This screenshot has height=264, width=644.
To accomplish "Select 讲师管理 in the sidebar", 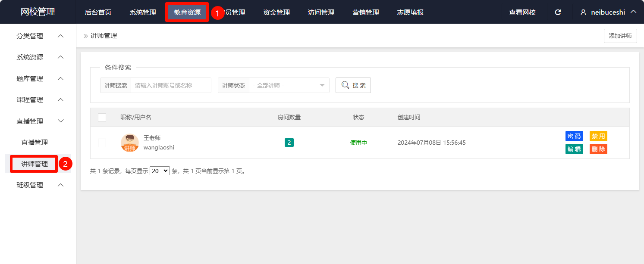I will [x=35, y=164].
